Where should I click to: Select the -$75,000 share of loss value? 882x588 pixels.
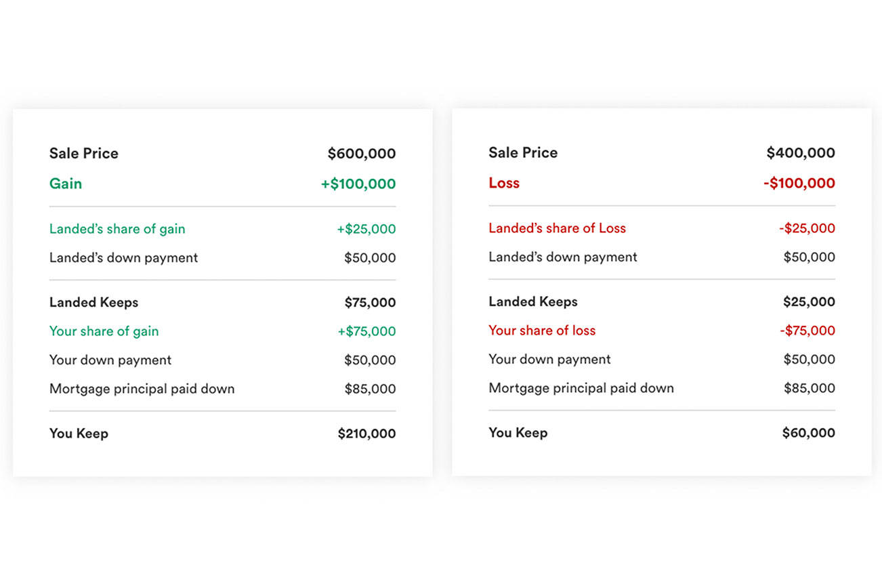(807, 331)
